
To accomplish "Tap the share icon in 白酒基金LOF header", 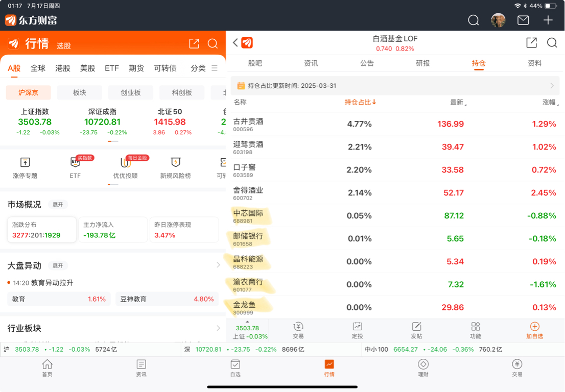I will click(531, 42).
